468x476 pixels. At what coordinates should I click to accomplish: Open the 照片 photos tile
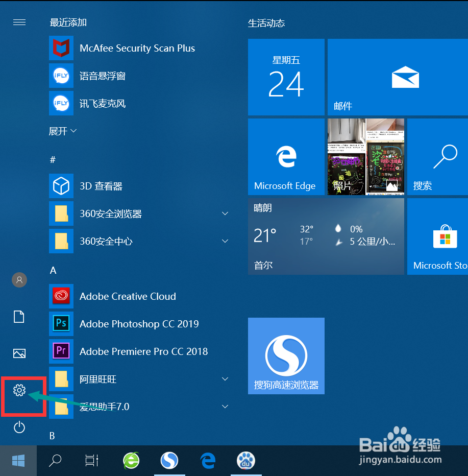(x=366, y=157)
